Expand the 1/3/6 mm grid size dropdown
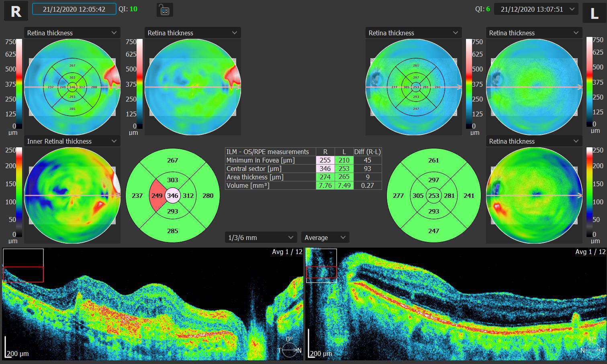607x364 pixels. pos(261,238)
